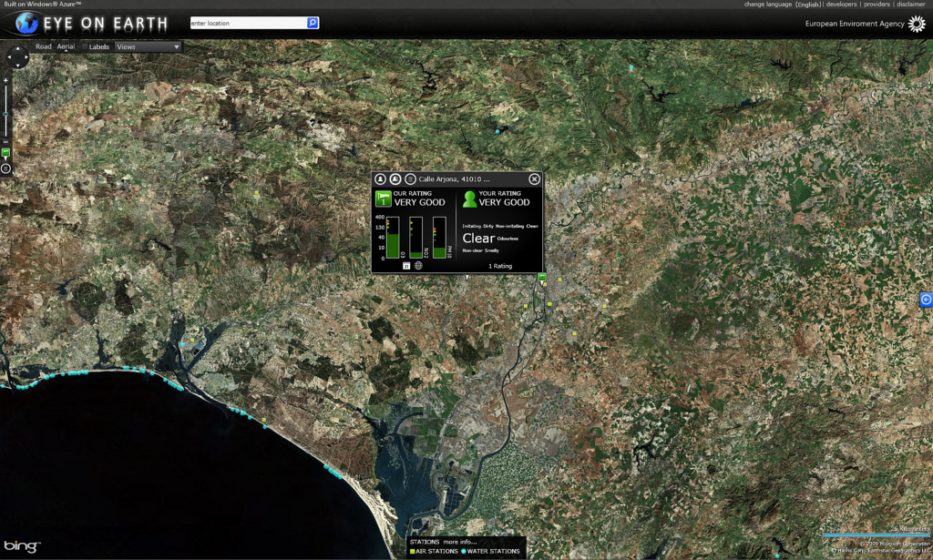The width and height of the screenshot is (933, 560).
Task: Open the providers link
Action: (877, 5)
